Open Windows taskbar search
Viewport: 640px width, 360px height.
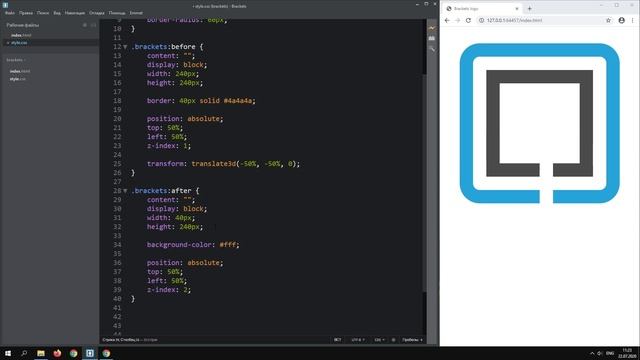[x=24, y=353]
